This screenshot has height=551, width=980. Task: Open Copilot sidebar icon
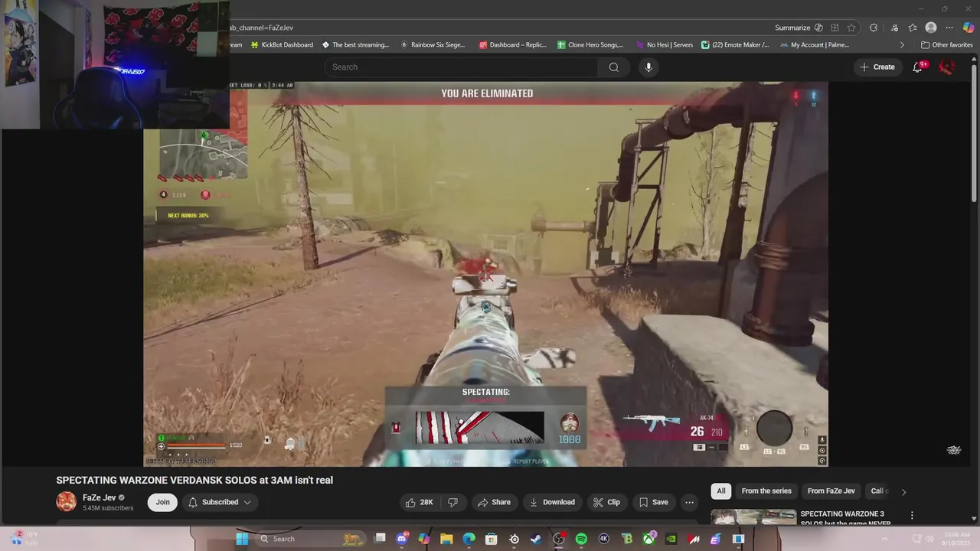click(969, 28)
